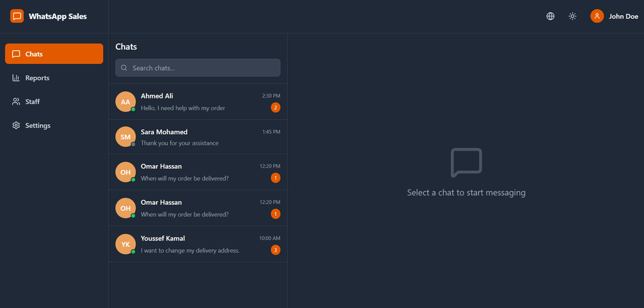The height and width of the screenshot is (308, 644).
Task: Click John Doe's orange avatar icon
Action: [x=597, y=16]
